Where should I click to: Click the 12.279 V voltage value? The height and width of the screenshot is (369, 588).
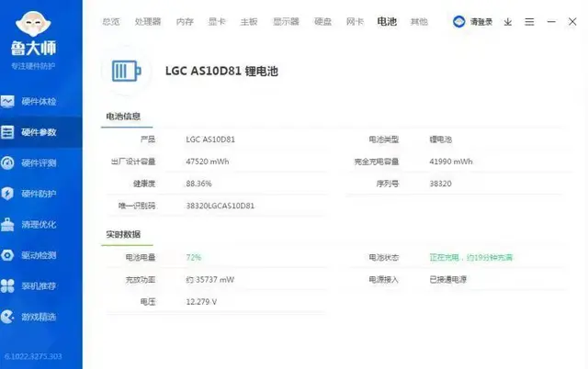(x=201, y=302)
